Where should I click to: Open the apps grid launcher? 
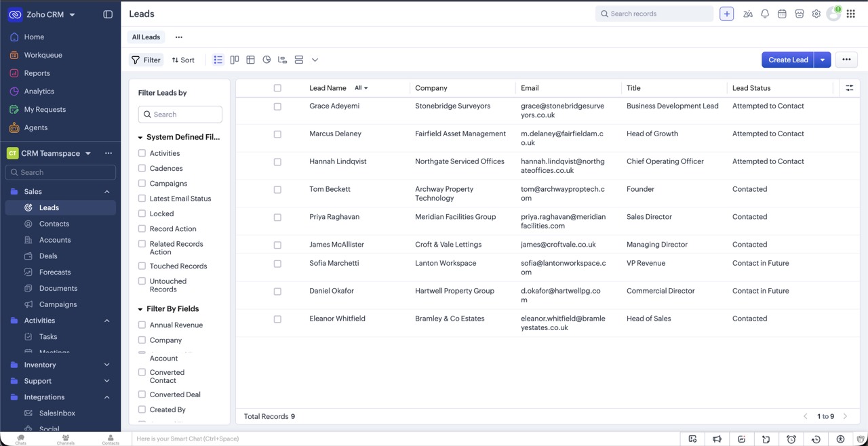(851, 14)
